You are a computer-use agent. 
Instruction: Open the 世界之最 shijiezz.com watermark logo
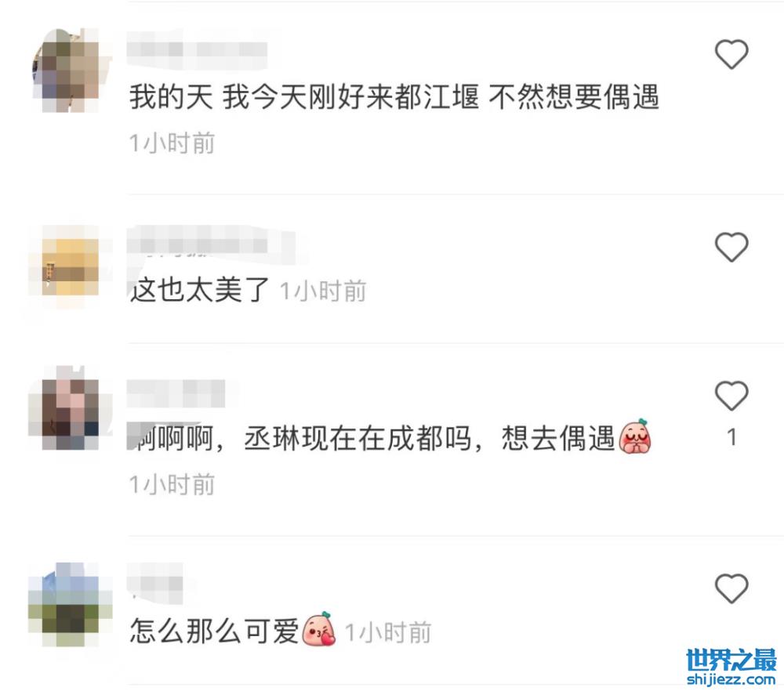731,667
